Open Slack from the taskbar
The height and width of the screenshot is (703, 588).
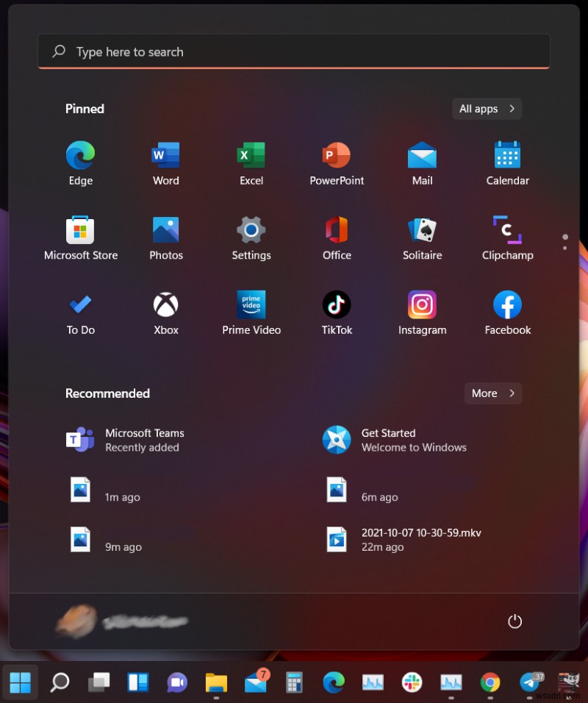pyautogui.click(x=412, y=682)
